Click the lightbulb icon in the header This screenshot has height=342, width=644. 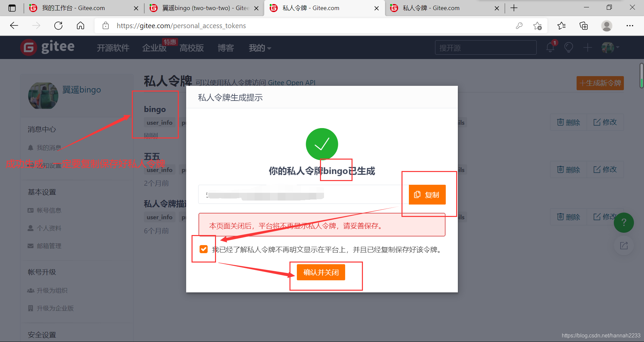569,47
